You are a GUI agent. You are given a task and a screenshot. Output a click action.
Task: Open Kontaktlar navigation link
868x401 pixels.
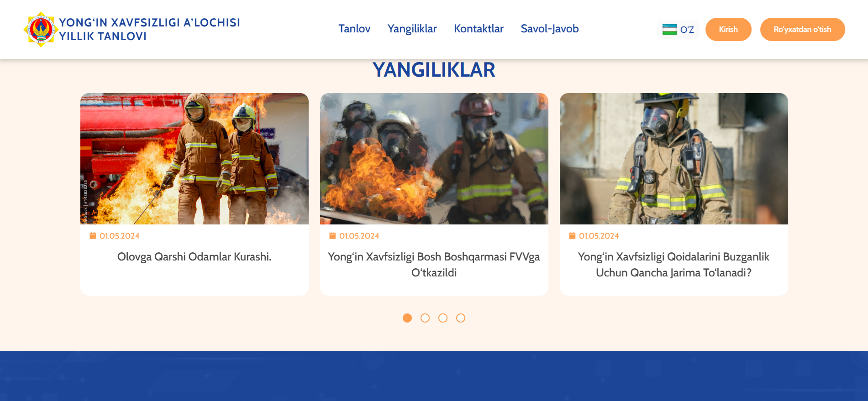(x=479, y=29)
